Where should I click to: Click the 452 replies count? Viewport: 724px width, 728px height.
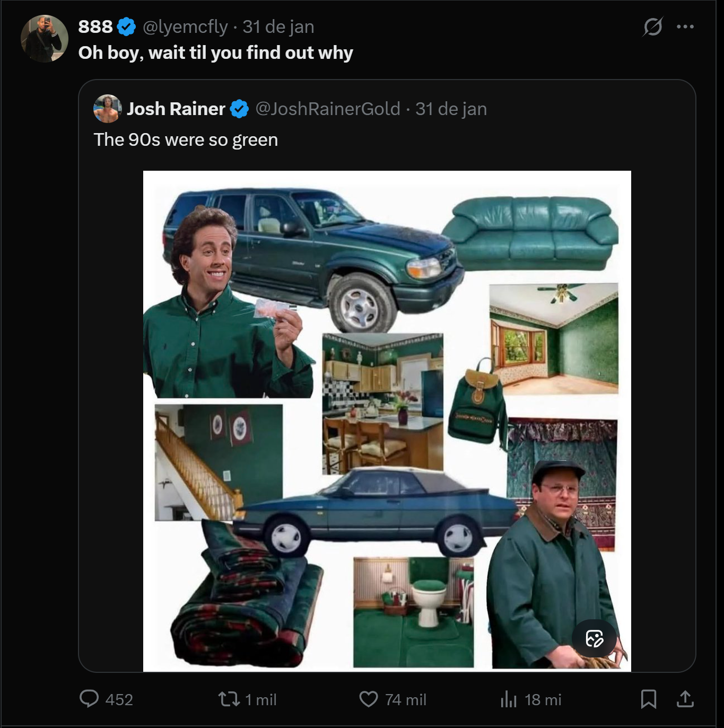click(118, 700)
